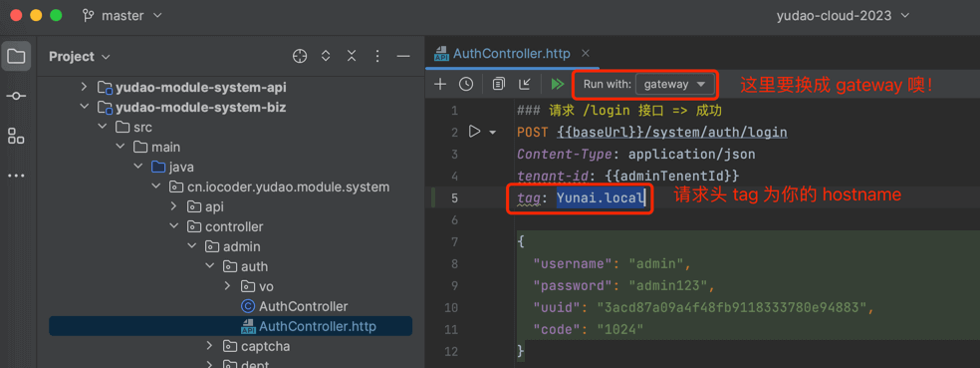Run all requests in file
The height and width of the screenshot is (368, 980).
[x=557, y=84]
